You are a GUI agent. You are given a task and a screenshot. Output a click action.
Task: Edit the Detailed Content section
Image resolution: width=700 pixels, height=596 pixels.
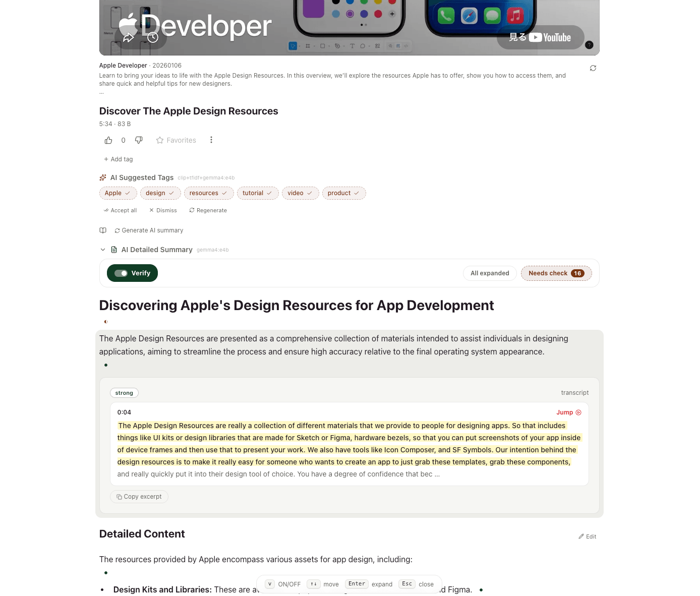tap(588, 537)
